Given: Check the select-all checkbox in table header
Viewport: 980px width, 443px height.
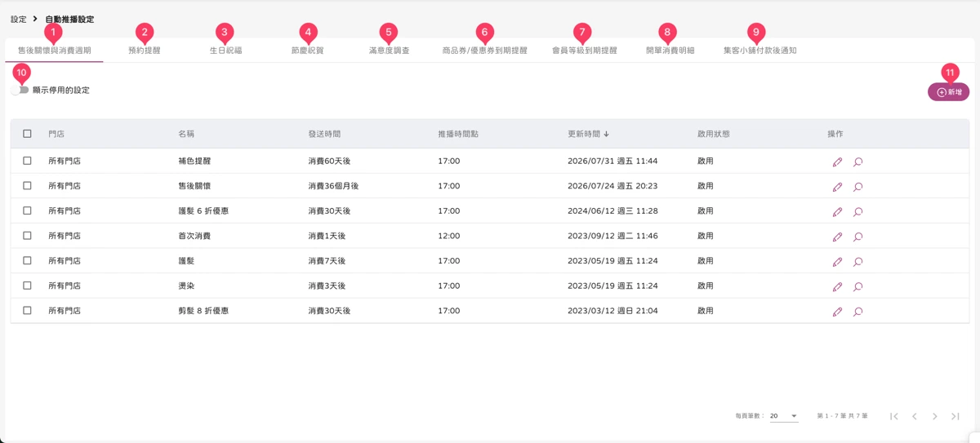Looking at the screenshot, I should (27, 134).
